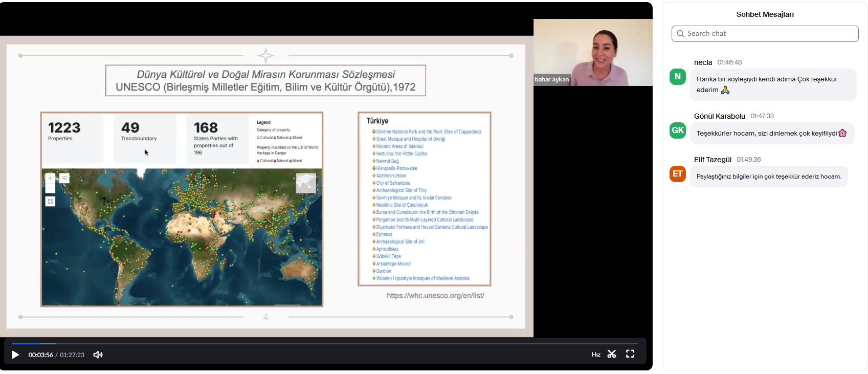Play the video recording
The height and width of the screenshot is (374, 868).
pyautogui.click(x=15, y=355)
